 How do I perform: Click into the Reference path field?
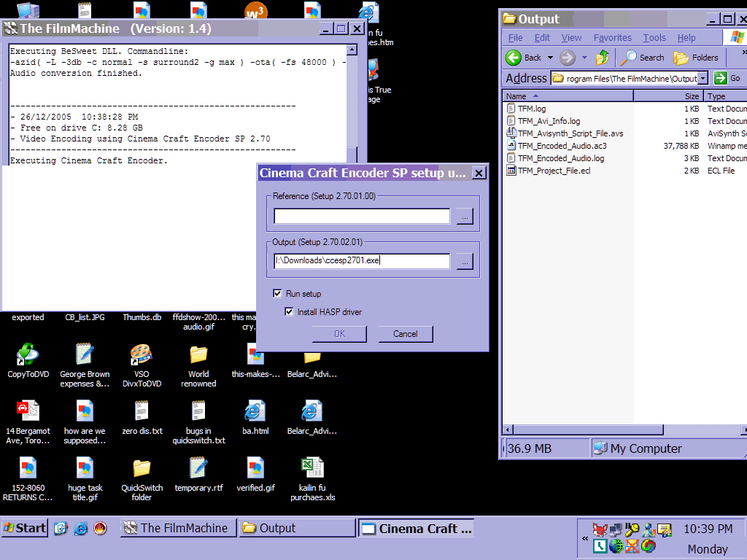click(x=362, y=216)
